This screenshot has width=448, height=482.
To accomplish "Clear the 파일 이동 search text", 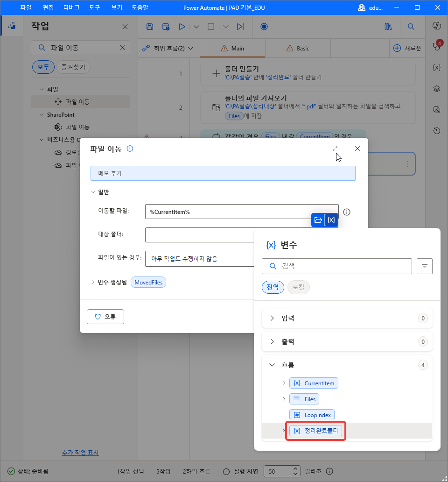I will tap(123, 48).
